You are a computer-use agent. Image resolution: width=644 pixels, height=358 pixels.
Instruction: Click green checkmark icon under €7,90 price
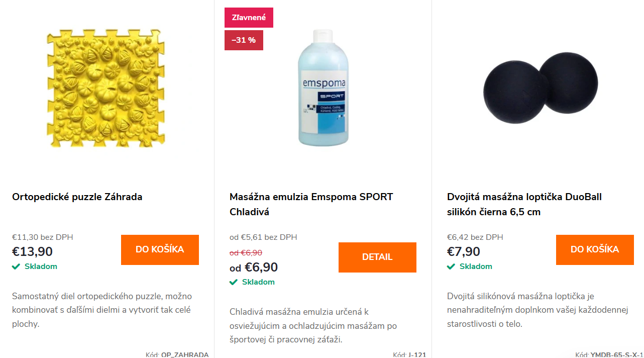click(x=451, y=266)
